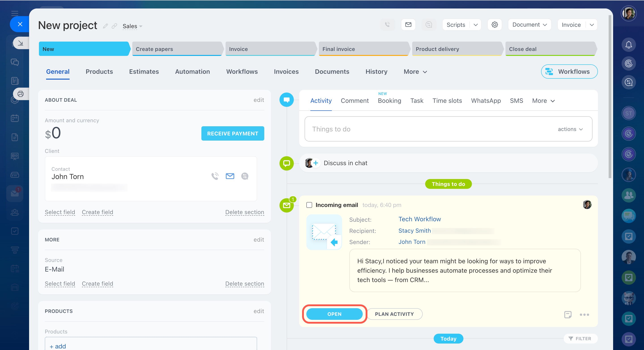
Task: Switch to the Products tab
Action: pos(99,72)
